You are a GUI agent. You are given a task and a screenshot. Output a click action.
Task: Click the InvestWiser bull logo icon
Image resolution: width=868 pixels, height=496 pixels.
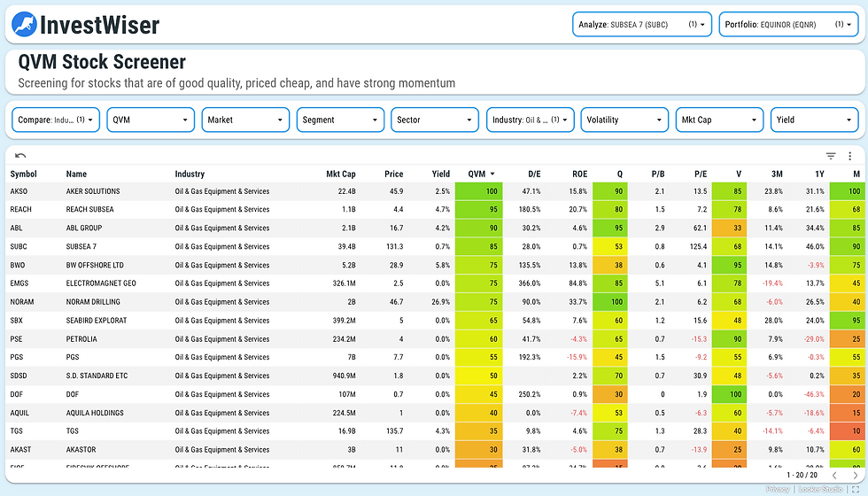coord(25,25)
